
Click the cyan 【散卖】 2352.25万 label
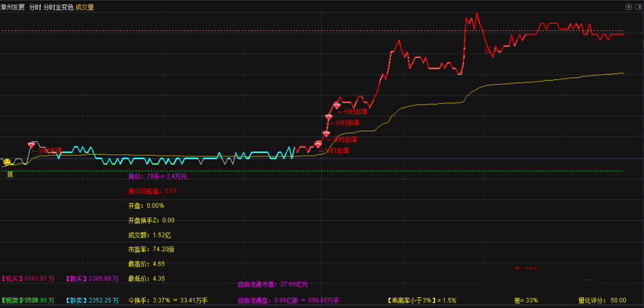click(92, 300)
